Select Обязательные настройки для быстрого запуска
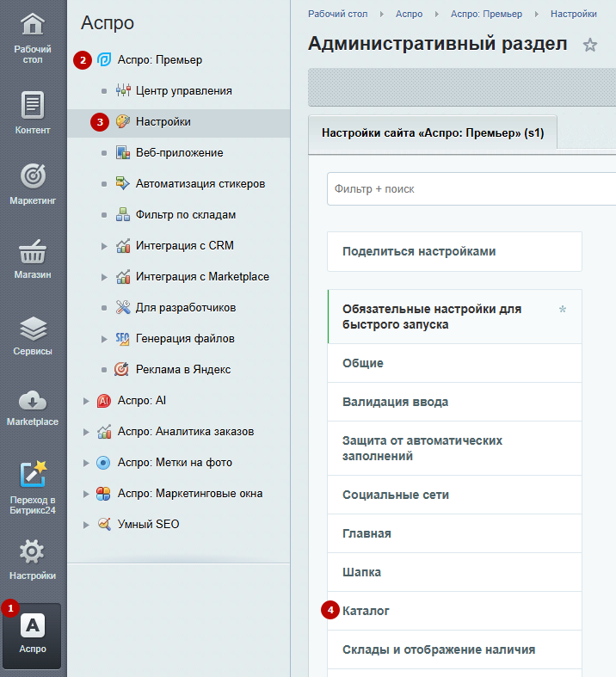 pos(454,317)
